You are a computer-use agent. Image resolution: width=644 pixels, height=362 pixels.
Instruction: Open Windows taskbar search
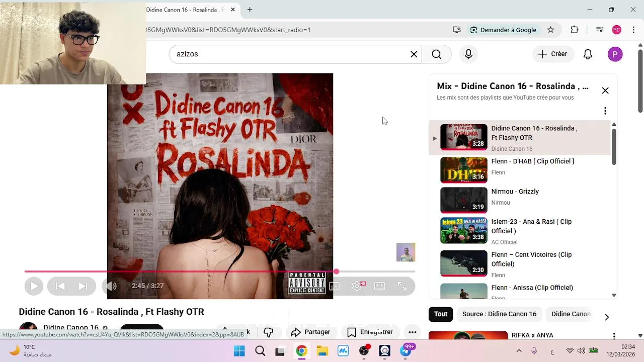[x=260, y=351]
